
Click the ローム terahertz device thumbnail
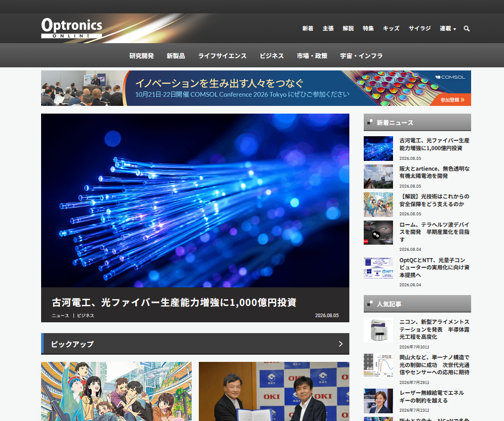click(x=378, y=232)
